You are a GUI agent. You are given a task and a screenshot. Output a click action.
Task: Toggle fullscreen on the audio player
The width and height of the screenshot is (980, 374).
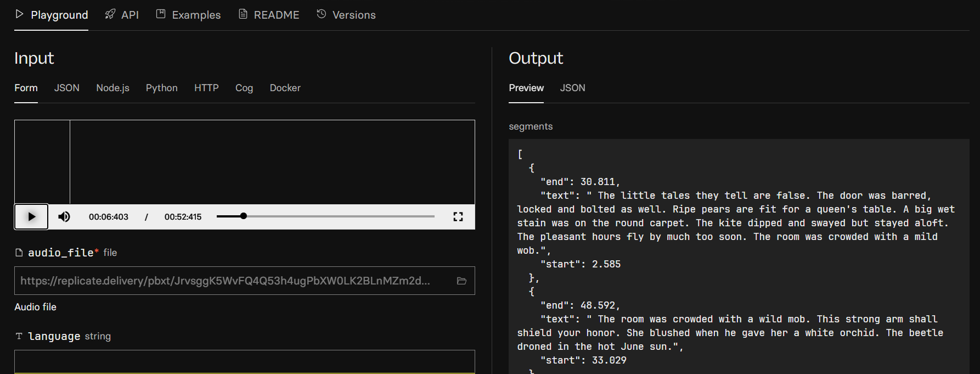[458, 216]
